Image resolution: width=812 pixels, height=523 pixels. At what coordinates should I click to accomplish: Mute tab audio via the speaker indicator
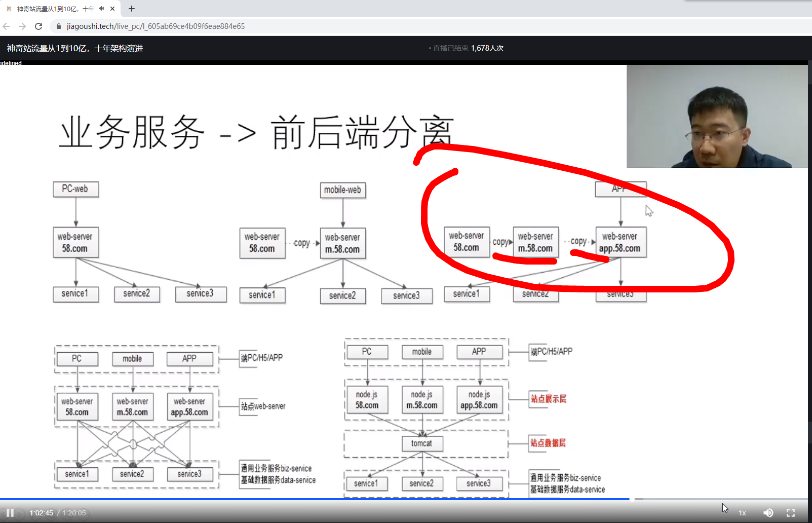click(100, 8)
